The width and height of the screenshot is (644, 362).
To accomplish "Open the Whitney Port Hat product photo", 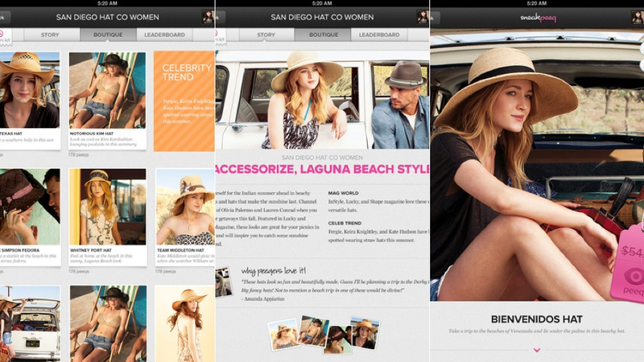I will point(108,207).
